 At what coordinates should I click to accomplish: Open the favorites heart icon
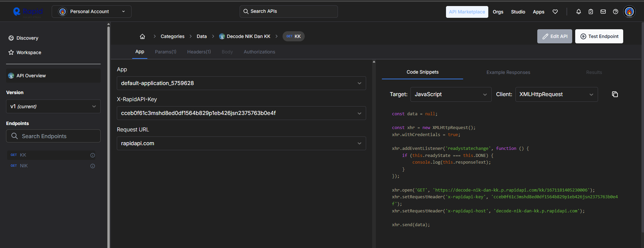point(555,12)
